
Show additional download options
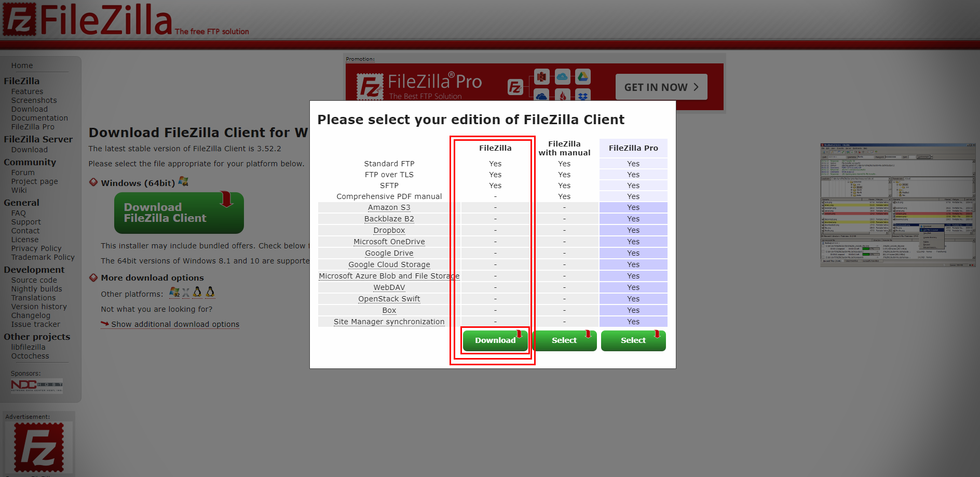[x=175, y=324]
